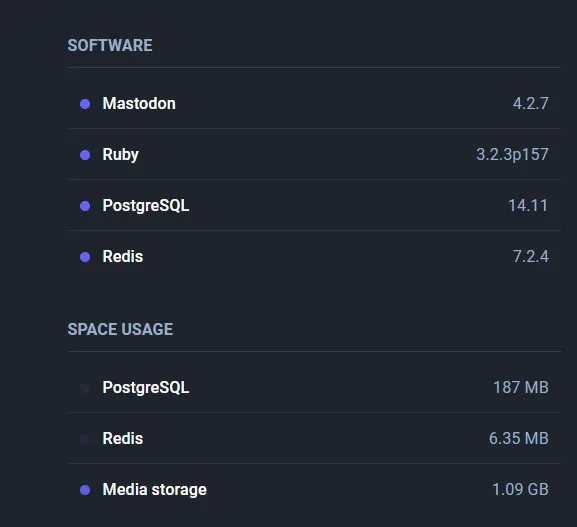Click the status dot next to PostgreSQL 14.11
This screenshot has width=577, height=527.
point(85,206)
